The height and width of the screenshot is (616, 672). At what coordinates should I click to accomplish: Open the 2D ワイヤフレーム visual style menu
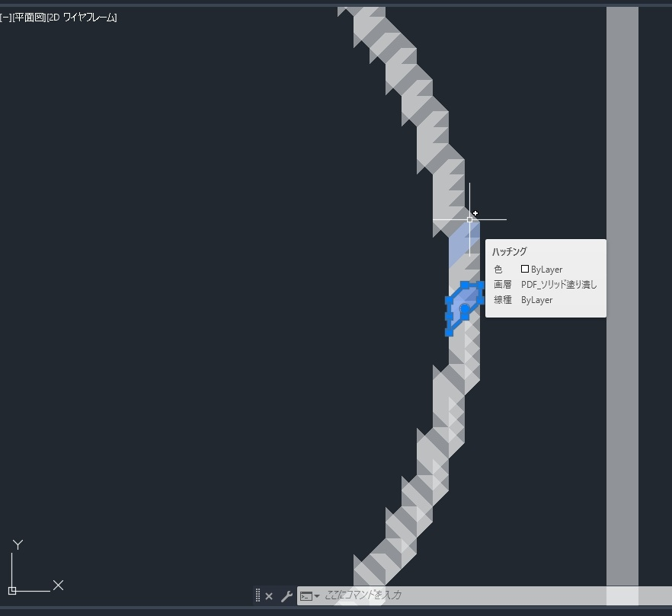(x=82, y=18)
